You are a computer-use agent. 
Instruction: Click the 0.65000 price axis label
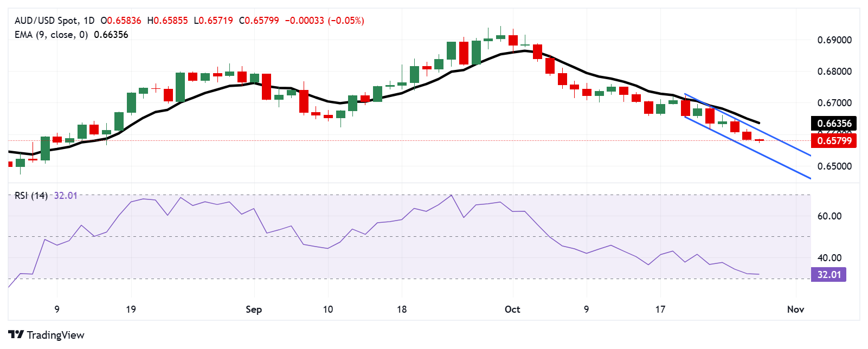(834, 166)
